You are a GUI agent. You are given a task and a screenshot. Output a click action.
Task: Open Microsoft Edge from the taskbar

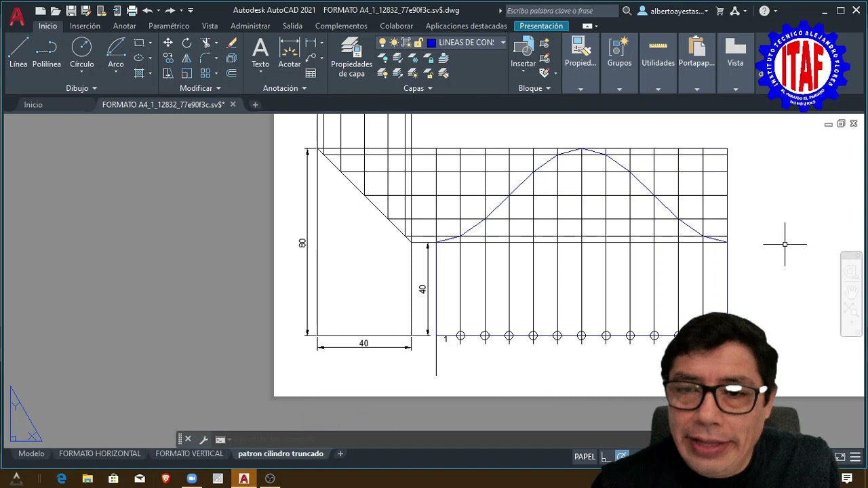click(x=62, y=479)
